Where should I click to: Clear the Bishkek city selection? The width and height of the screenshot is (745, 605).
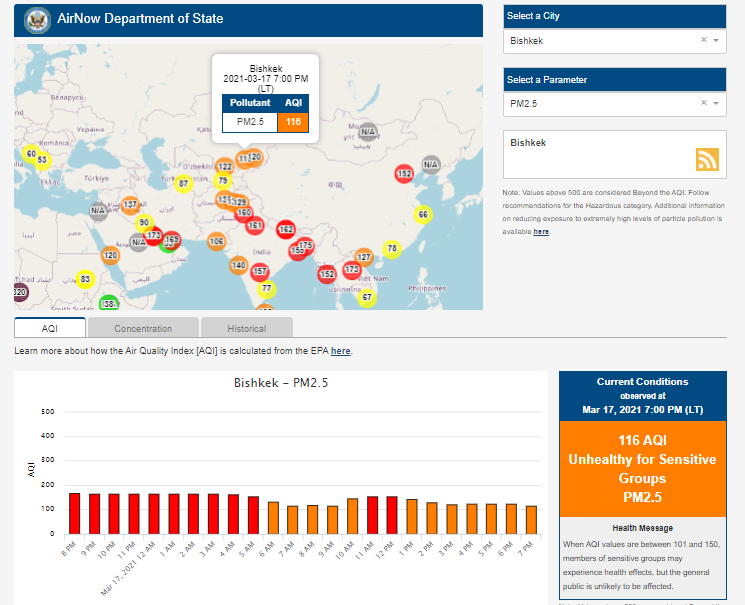pos(703,40)
